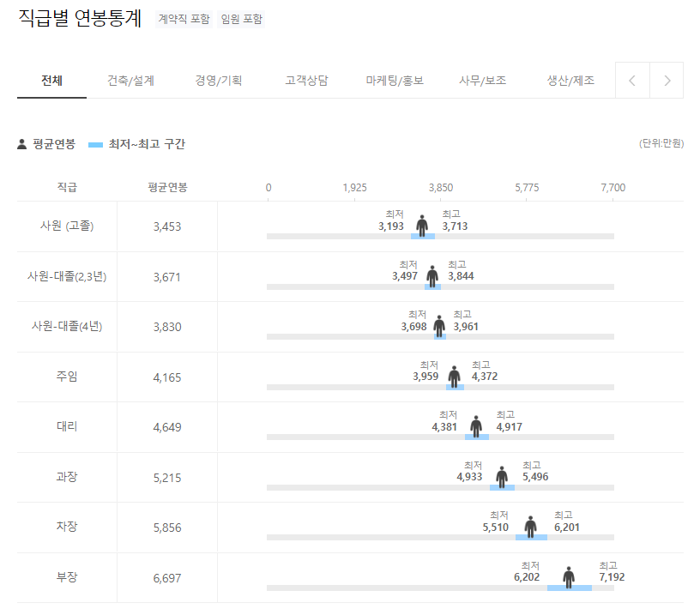700x609 pixels.
Task: Open the 경영/기획 tab
Action: coord(219,81)
